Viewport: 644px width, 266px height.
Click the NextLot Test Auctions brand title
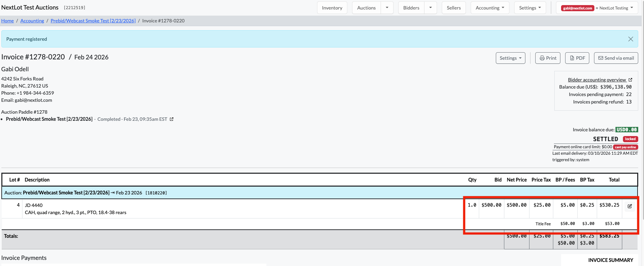tap(30, 7)
